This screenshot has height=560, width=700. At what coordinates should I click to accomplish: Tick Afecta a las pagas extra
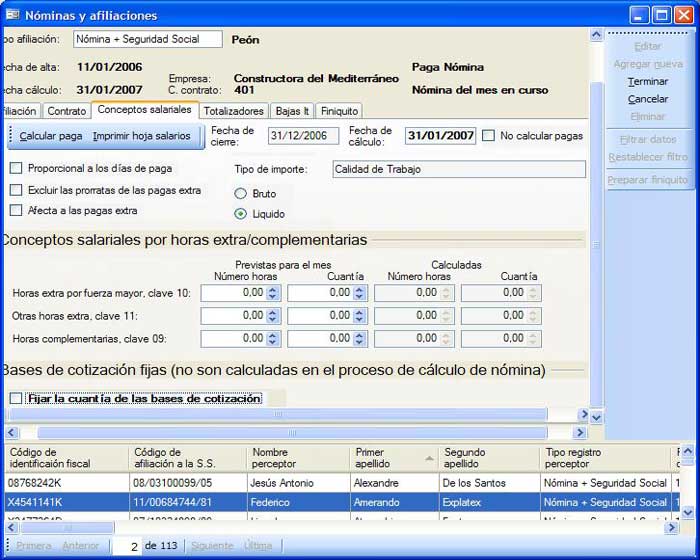click(x=16, y=211)
